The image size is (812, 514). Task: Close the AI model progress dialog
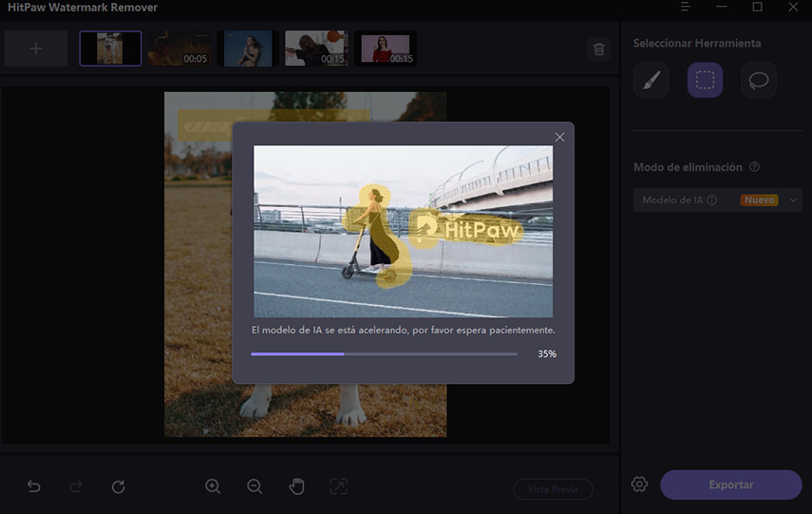pos(559,138)
